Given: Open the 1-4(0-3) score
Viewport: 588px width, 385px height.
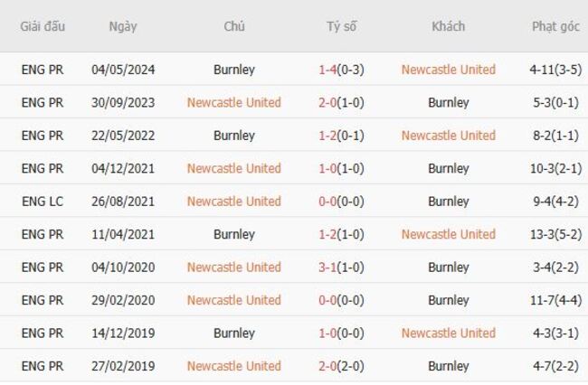Looking at the screenshot, I should [x=341, y=70].
